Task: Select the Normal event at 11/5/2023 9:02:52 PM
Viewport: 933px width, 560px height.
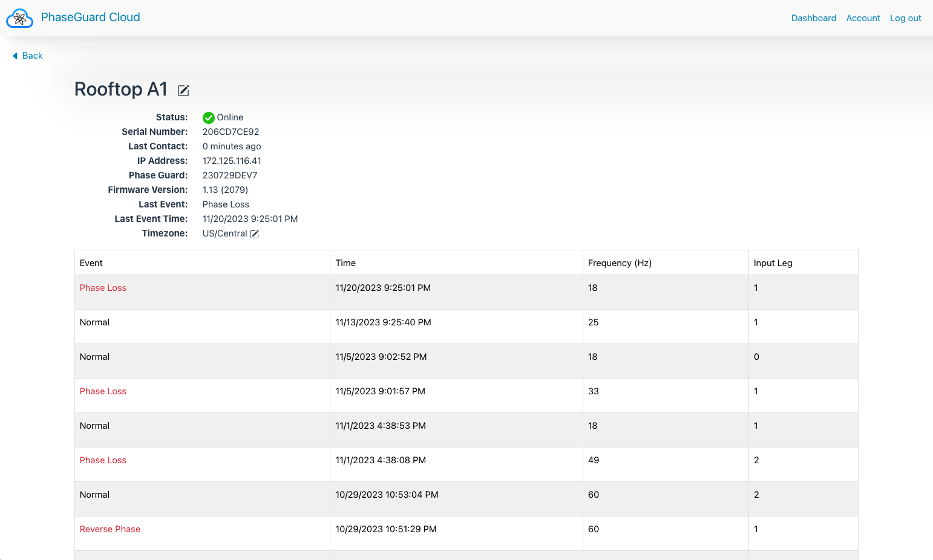Action: pyautogui.click(x=94, y=357)
